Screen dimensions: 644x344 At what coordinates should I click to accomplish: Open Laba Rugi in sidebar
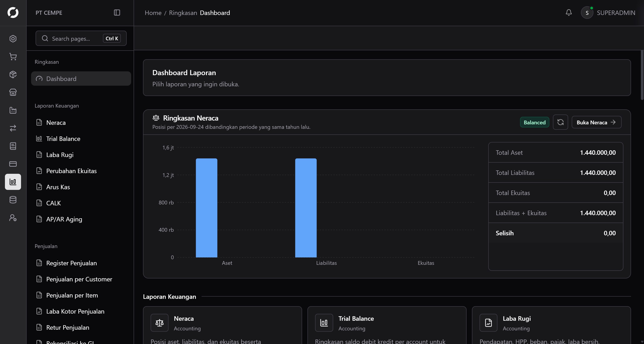[x=81, y=155]
